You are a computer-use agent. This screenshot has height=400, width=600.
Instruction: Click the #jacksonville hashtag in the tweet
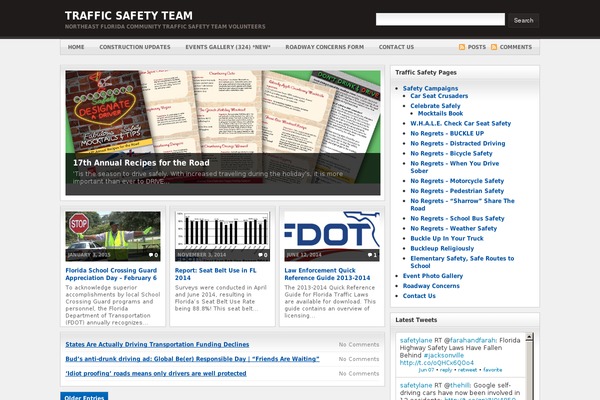[443, 355]
